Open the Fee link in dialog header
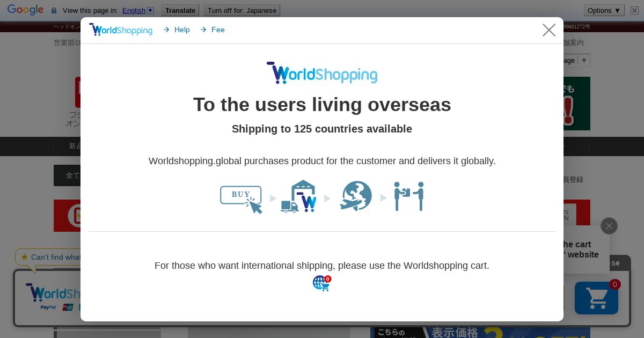Viewport: 644px width, 338px height. tap(213, 30)
